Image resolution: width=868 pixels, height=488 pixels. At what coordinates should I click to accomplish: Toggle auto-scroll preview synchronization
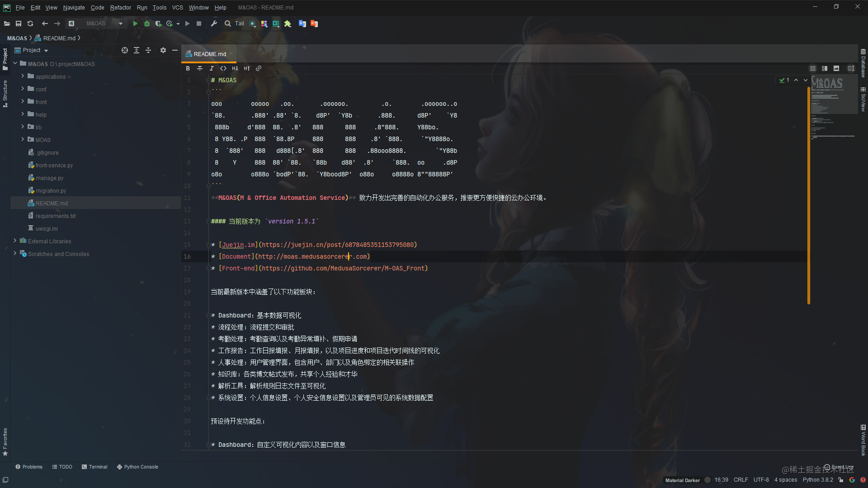[851, 68]
